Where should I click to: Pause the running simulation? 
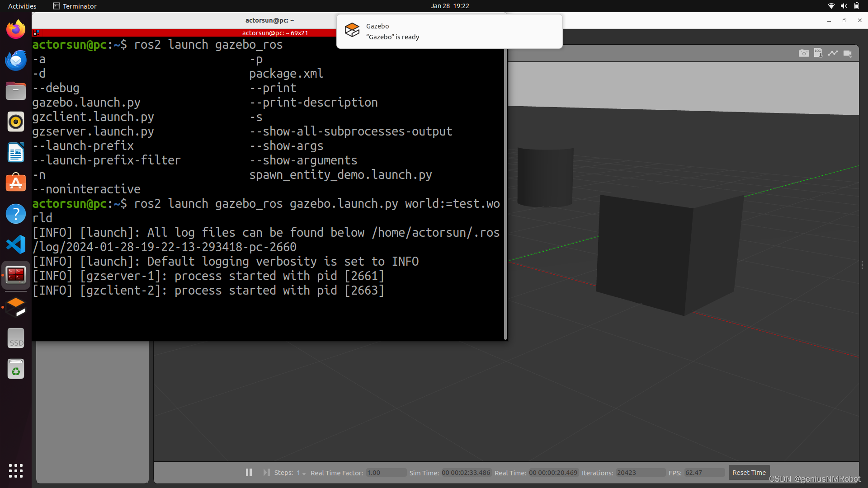(249, 472)
